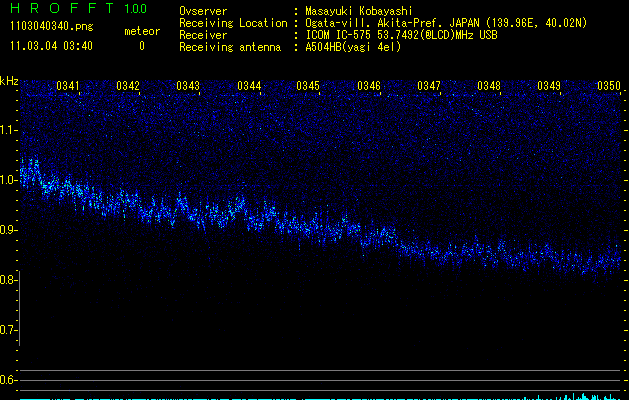Select the 0347 time marker
The width and height of the screenshot is (629, 400).
[429, 87]
